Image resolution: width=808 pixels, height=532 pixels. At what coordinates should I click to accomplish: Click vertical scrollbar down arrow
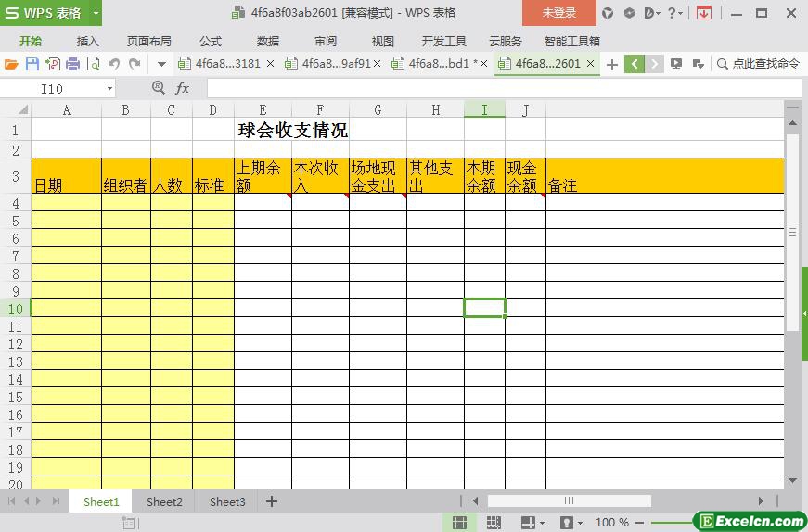click(x=792, y=480)
